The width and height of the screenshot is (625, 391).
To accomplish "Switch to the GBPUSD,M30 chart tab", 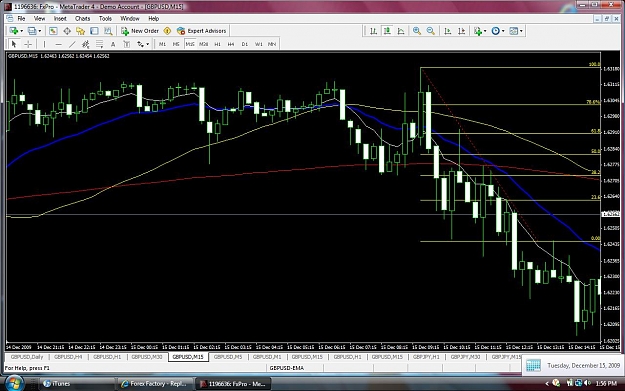I will click(x=147, y=357).
